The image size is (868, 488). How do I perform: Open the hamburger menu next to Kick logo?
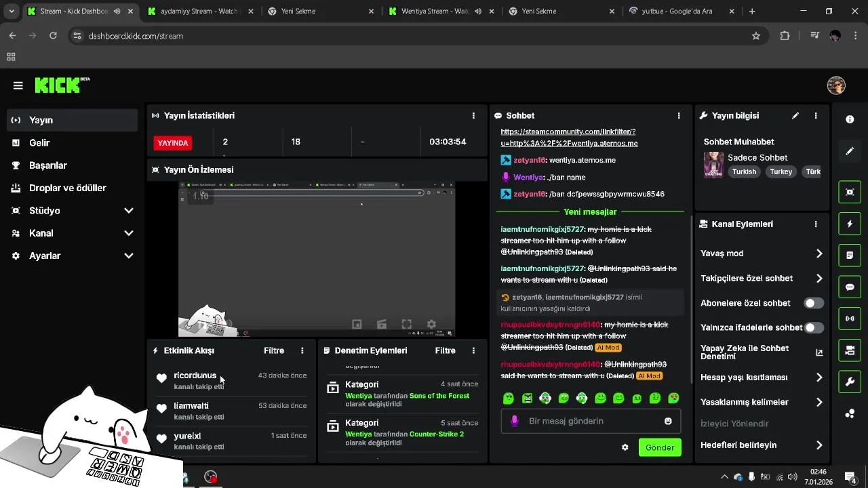(x=18, y=85)
